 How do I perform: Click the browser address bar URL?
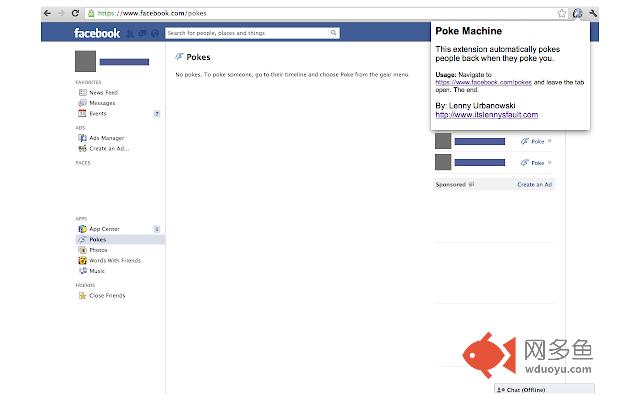pos(152,13)
